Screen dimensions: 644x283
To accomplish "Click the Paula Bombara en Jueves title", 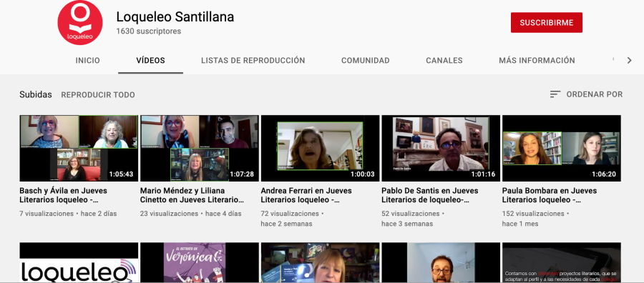I will pos(550,195).
